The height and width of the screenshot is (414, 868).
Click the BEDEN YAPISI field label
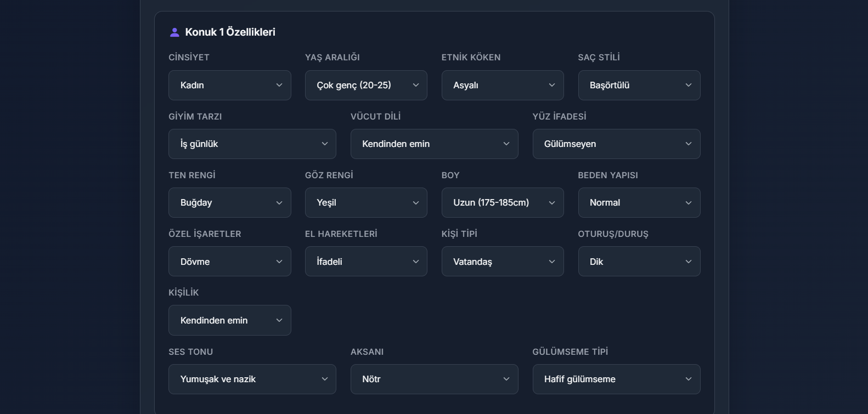point(608,175)
